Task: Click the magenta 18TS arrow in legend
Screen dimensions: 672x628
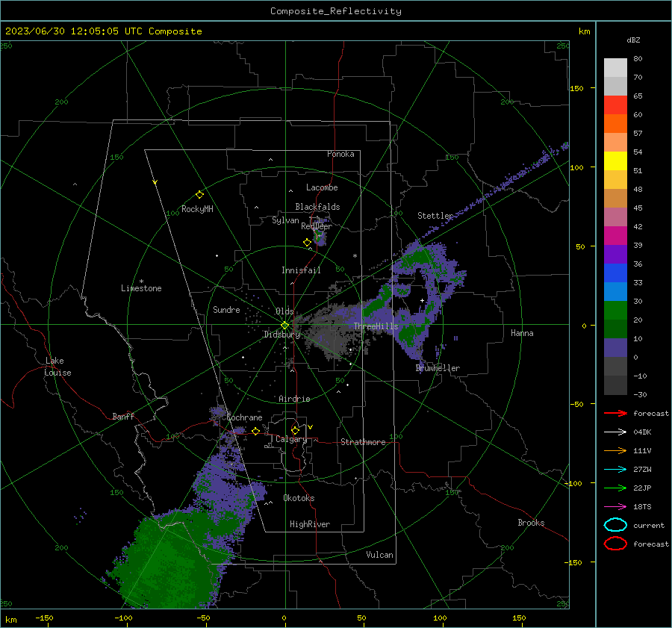Action: (x=615, y=507)
